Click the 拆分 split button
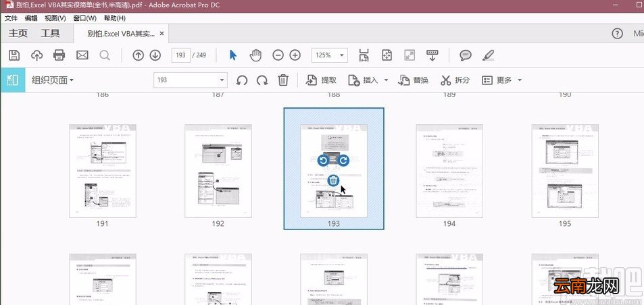644x305 pixels. point(455,80)
